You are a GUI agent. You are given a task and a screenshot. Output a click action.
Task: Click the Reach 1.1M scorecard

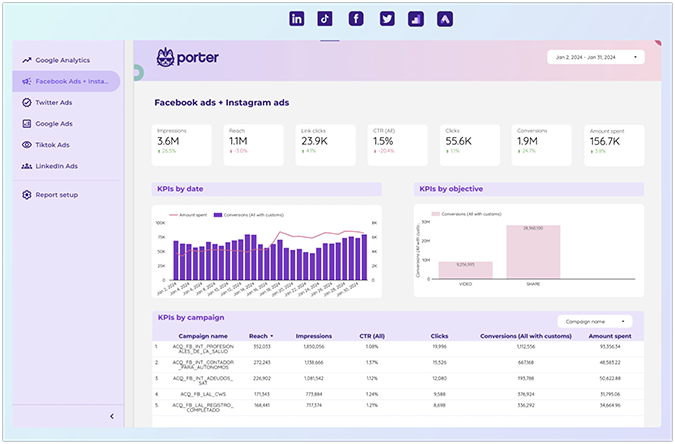tap(253, 145)
